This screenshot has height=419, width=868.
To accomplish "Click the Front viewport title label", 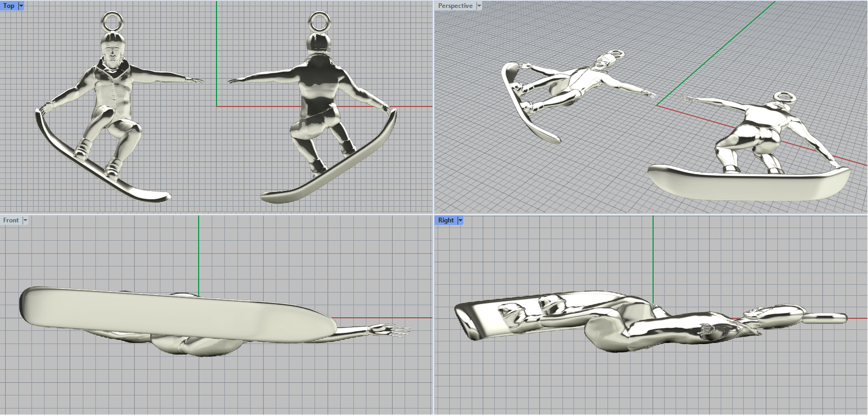I will [11, 220].
